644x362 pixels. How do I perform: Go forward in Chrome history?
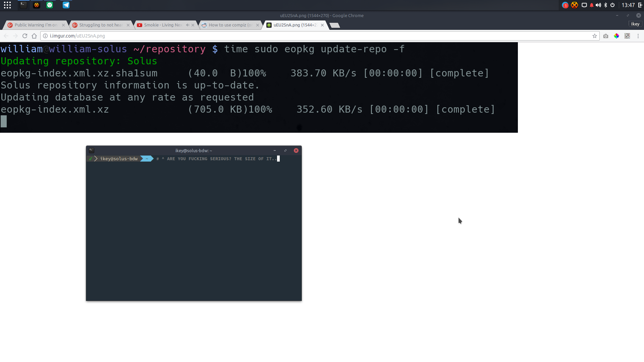pyautogui.click(x=15, y=36)
